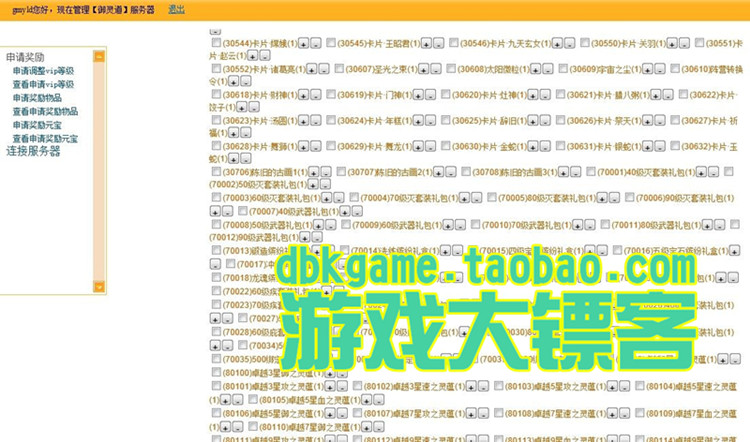Increase quantity for item 30628 卡片-舞狮
The width and height of the screenshot is (750, 442).
point(304,147)
